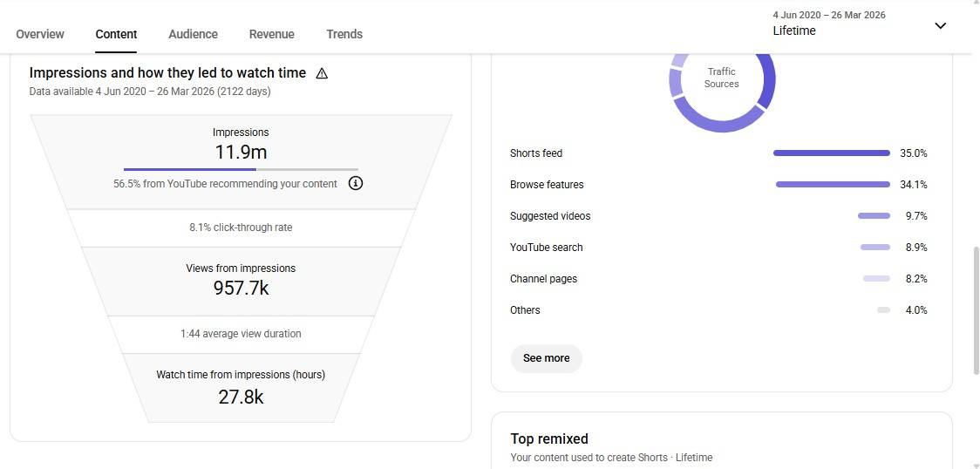Image resolution: width=980 pixels, height=469 pixels.
Task: Go to the Revenue tab
Action: tap(271, 34)
